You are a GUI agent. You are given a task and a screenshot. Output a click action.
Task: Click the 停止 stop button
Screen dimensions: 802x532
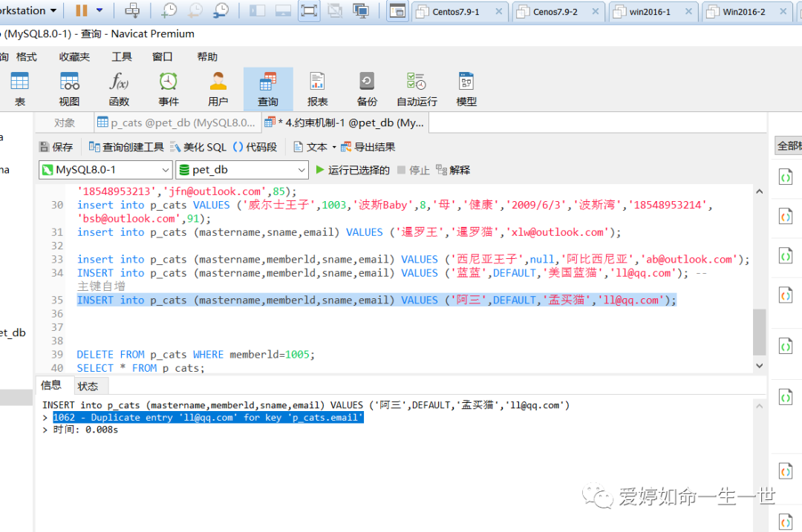[414, 170]
